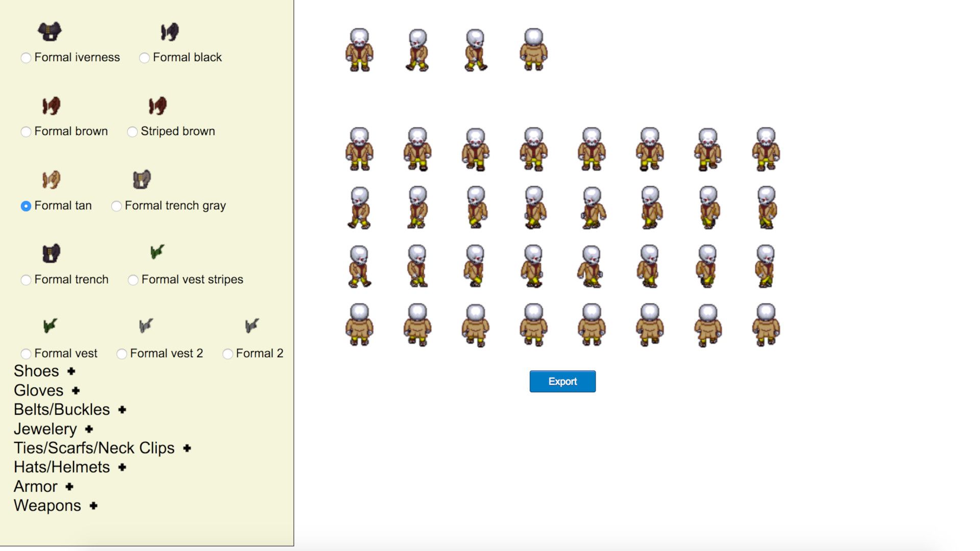
Task: Select the Formal trench gray radio button
Action: click(x=117, y=206)
